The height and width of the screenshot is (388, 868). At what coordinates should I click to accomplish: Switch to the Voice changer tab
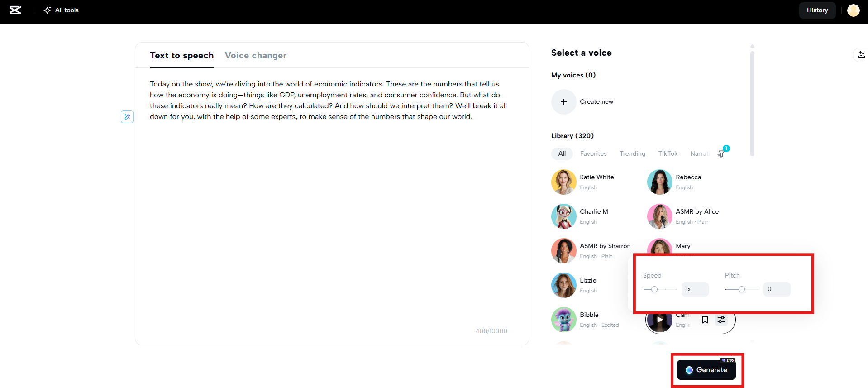tap(256, 56)
